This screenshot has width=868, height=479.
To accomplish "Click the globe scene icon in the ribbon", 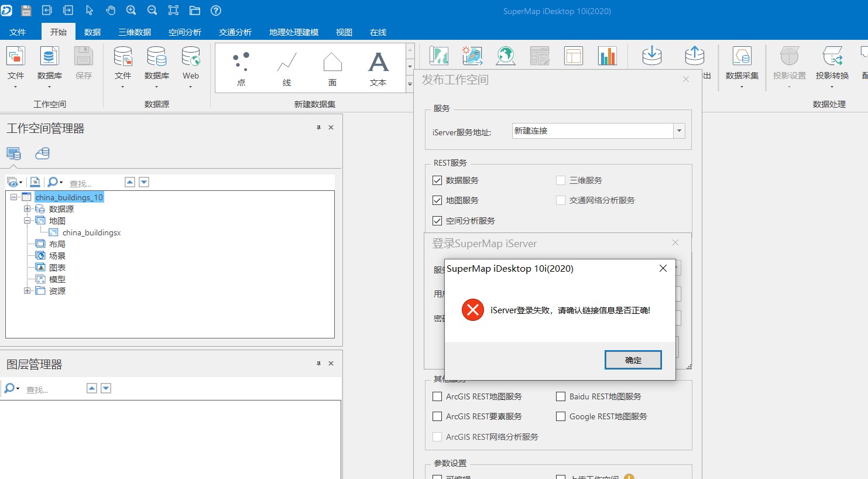I will pyautogui.click(x=506, y=56).
